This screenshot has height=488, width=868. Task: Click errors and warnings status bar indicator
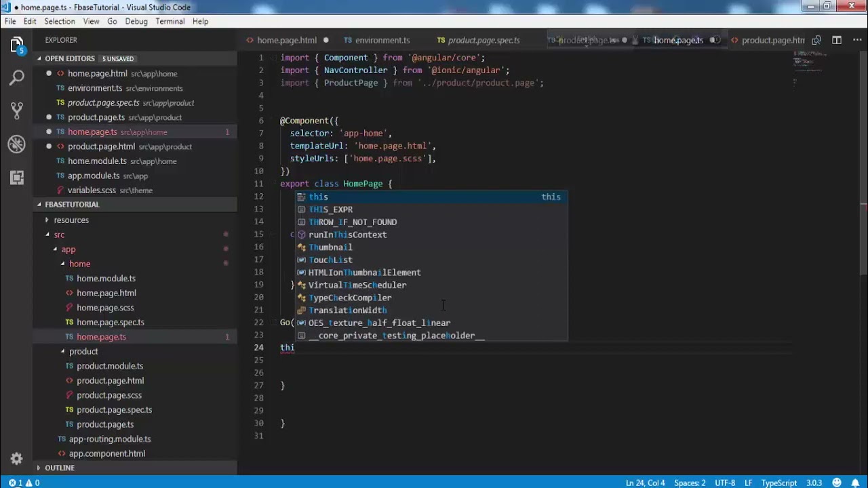pyautogui.click(x=24, y=483)
